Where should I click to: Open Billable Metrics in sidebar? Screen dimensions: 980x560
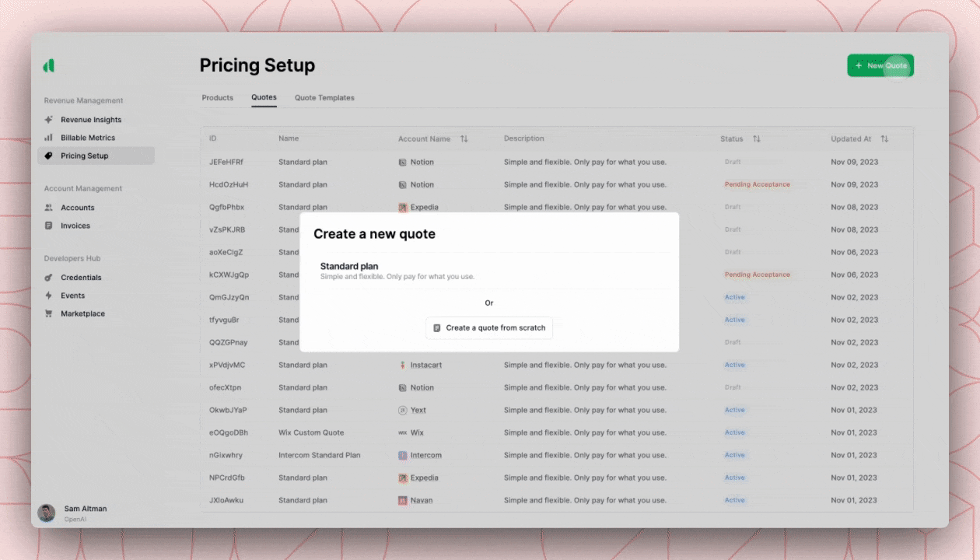87,138
